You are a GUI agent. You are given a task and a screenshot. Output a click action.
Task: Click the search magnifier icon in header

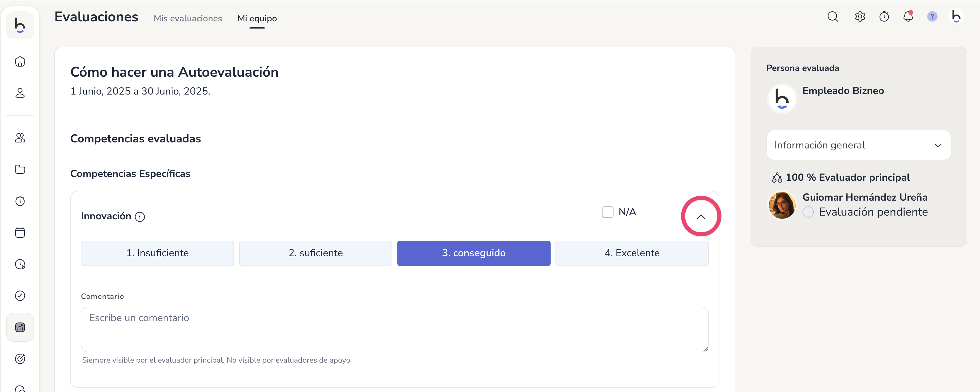click(833, 17)
